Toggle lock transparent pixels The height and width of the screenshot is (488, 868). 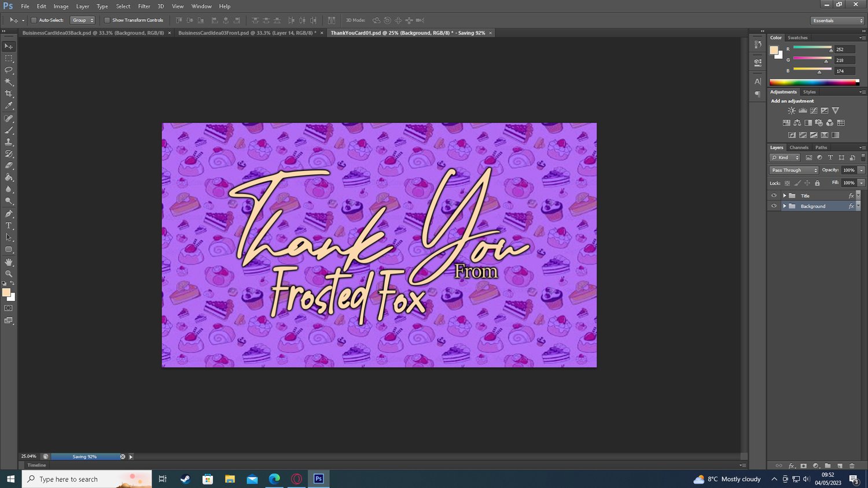pyautogui.click(x=787, y=183)
